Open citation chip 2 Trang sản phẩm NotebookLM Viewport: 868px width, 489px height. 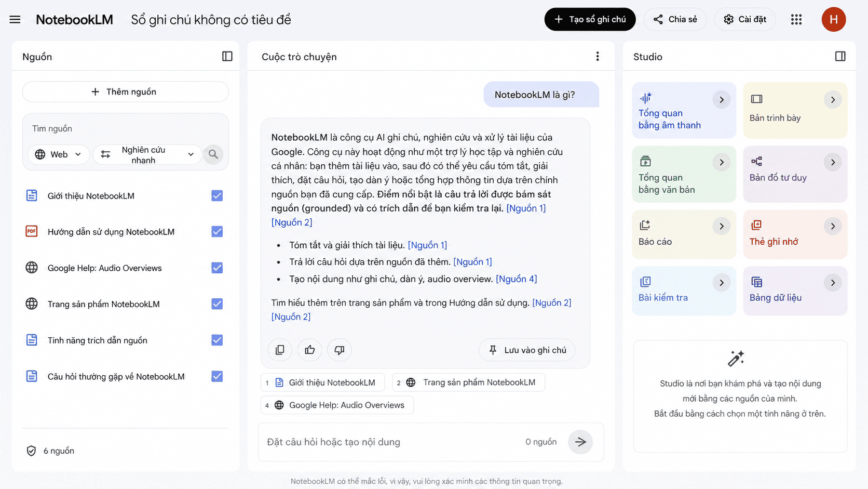point(469,382)
